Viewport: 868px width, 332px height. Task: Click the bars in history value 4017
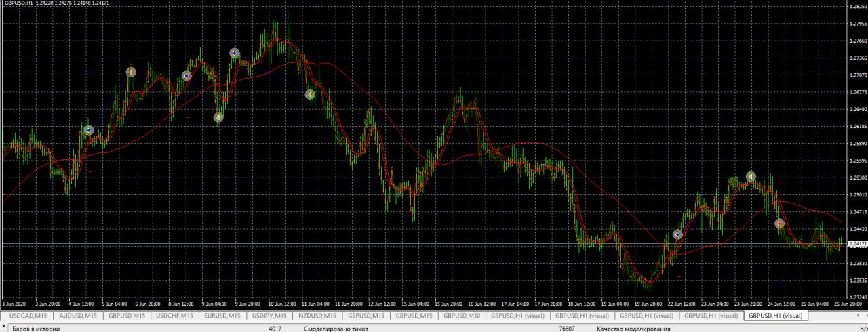(275, 329)
